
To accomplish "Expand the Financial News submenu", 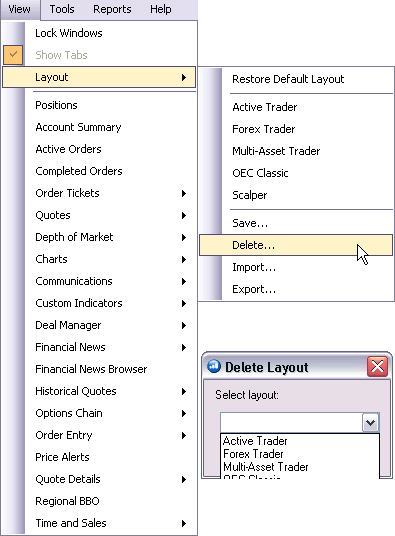I will tap(99, 347).
